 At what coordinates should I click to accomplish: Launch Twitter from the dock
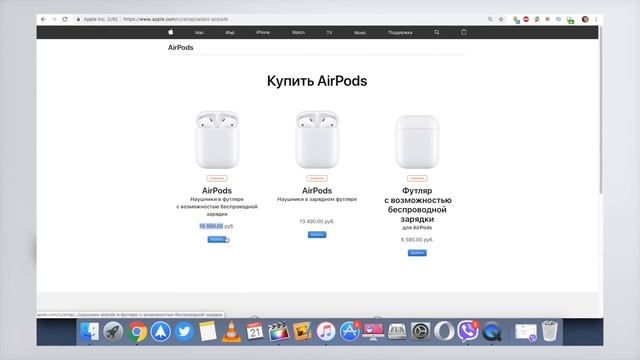click(x=184, y=331)
